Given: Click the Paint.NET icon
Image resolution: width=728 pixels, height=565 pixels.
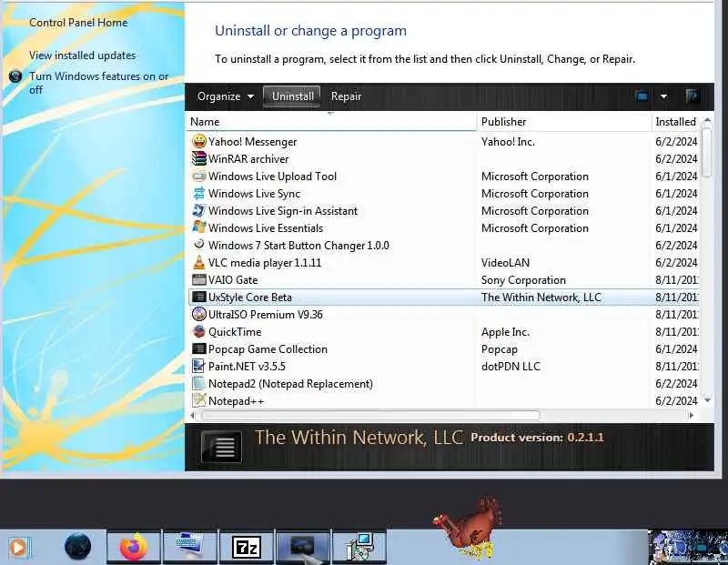Looking at the screenshot, I should click(199, 366).
